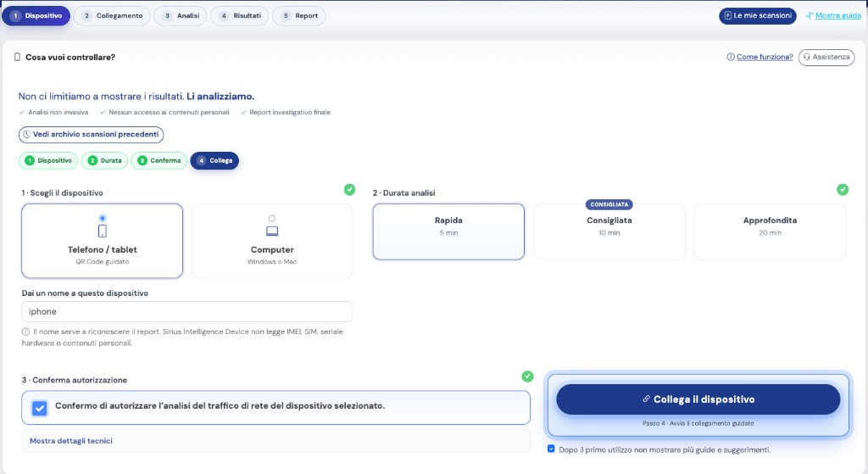The width and height of the screenshot is (868, 474).
Task: Click the sparkle icon beside Mostra guida
Action: [810, 15]
